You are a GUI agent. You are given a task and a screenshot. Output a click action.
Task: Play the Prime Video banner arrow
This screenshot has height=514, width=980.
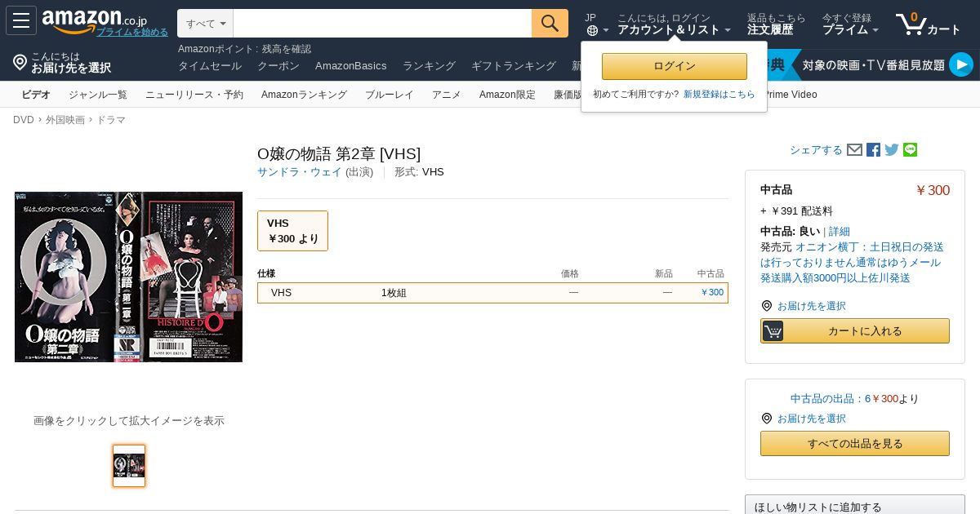tap(961, 64)
